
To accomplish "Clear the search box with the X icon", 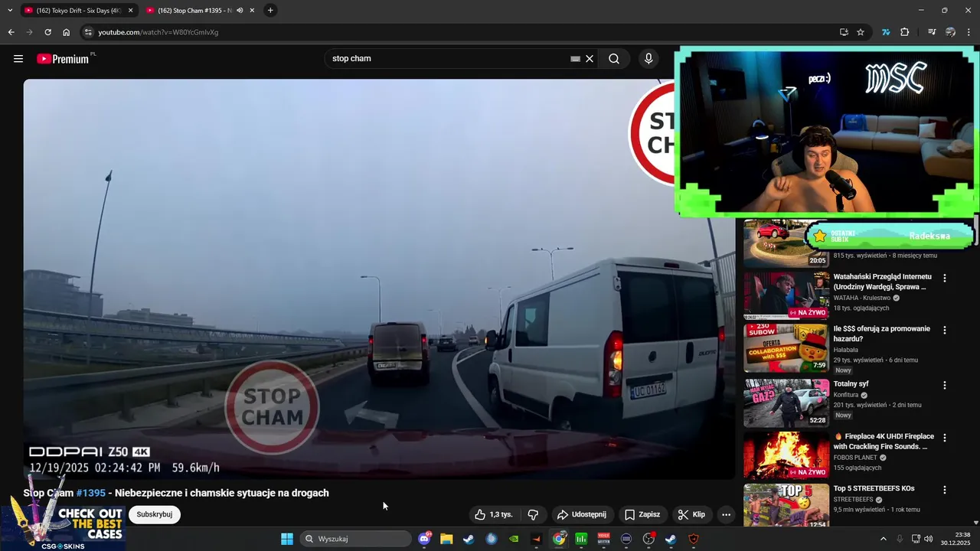I will [x=590, y=59].
